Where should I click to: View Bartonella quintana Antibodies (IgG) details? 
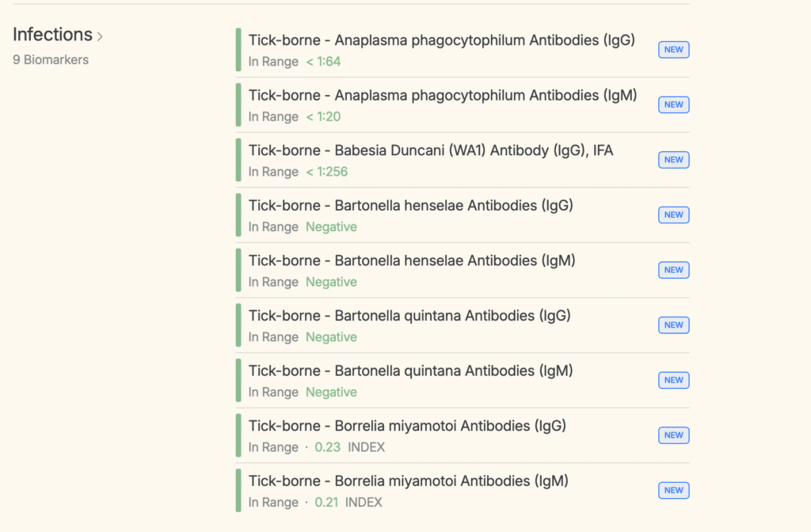[409, 316]
